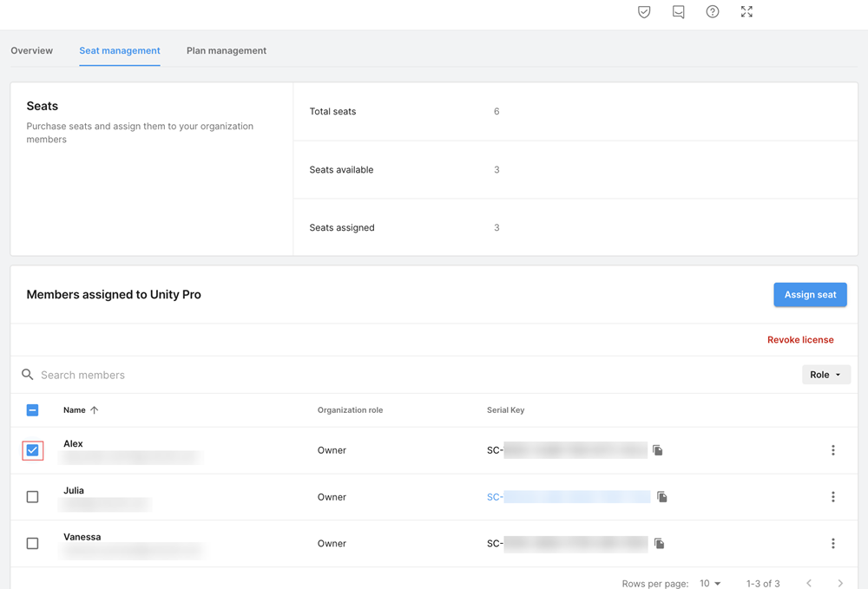Click the Name column header
The image size is (868, 589).
(x=74, y=409)
